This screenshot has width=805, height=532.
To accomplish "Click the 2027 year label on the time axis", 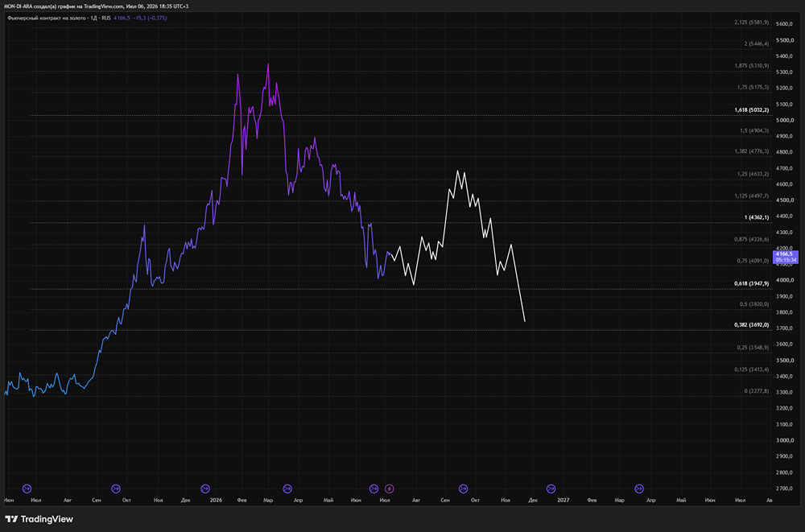I will coord(563,500).
